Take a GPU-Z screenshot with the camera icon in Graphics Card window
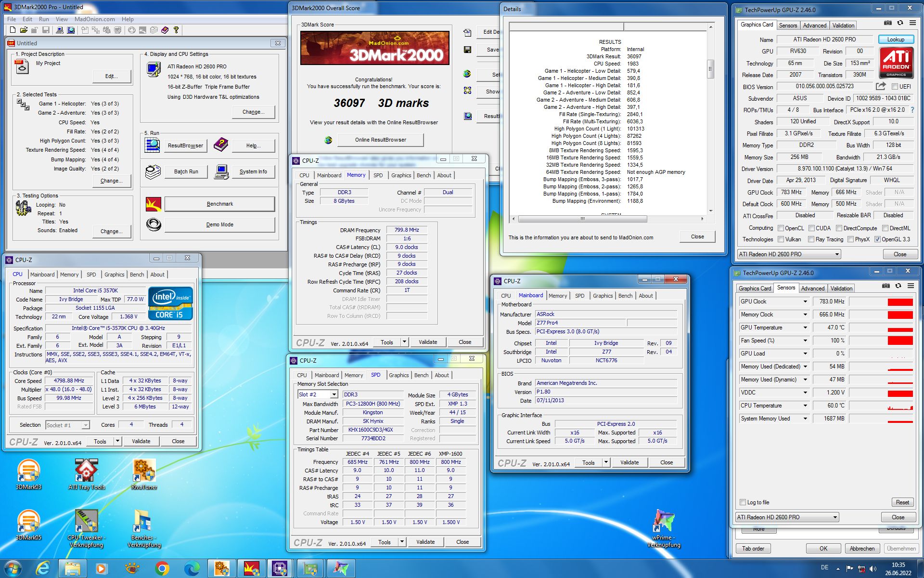 [x=888, y=23]
